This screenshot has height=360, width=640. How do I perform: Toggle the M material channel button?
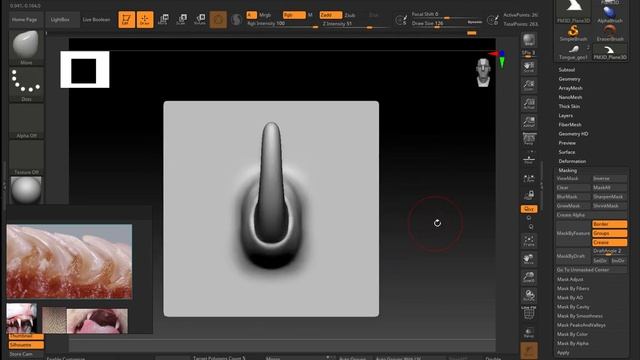point(310,15)
